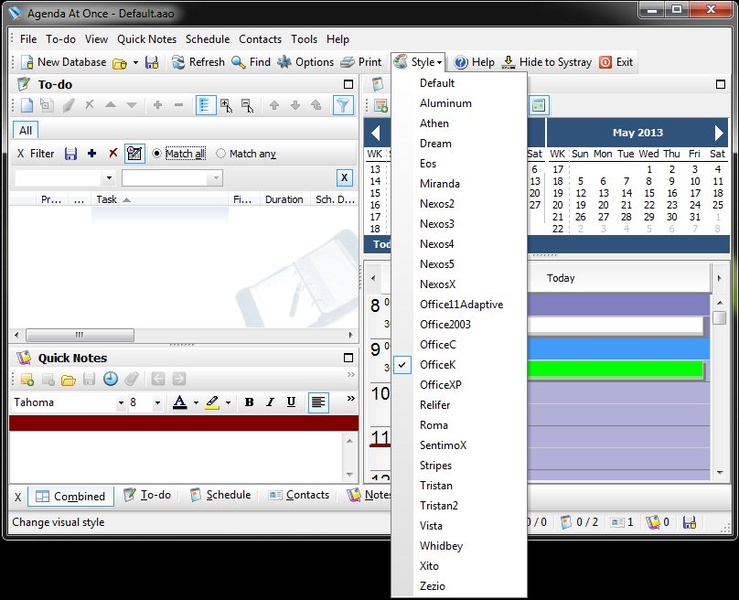The image size is (739, 600).
Task: Sort by the Task column header
Action: click(160, 199)
